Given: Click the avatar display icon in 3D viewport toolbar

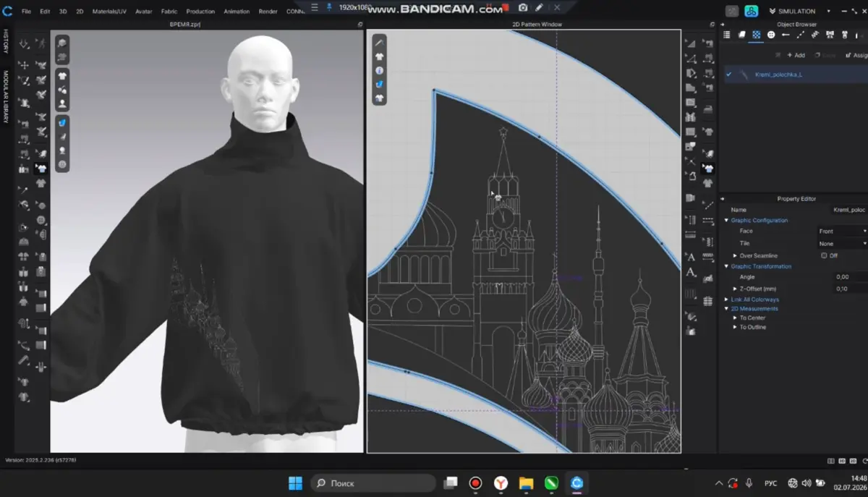Looking at the screenshot, I should pos(62,104).
